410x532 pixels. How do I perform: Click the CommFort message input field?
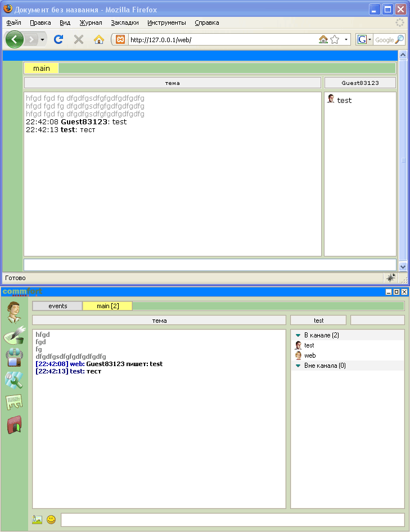tap(232, 520)
